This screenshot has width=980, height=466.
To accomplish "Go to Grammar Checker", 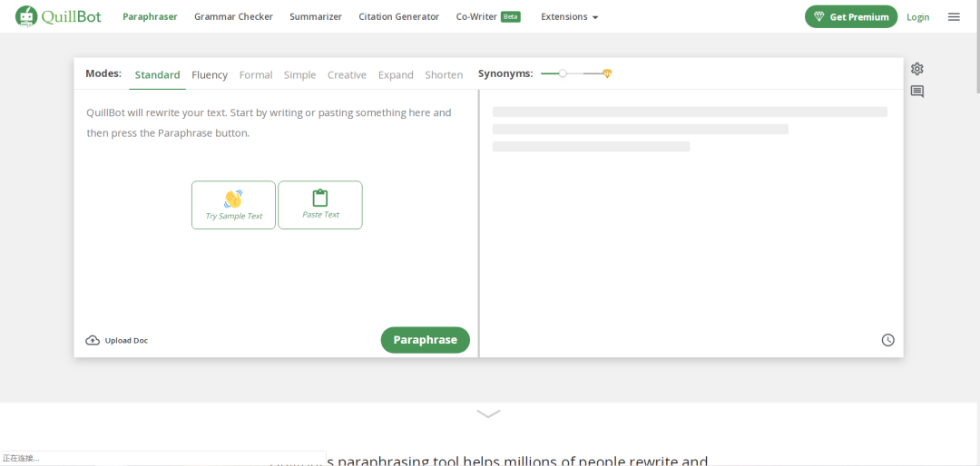I will [233, 17].
